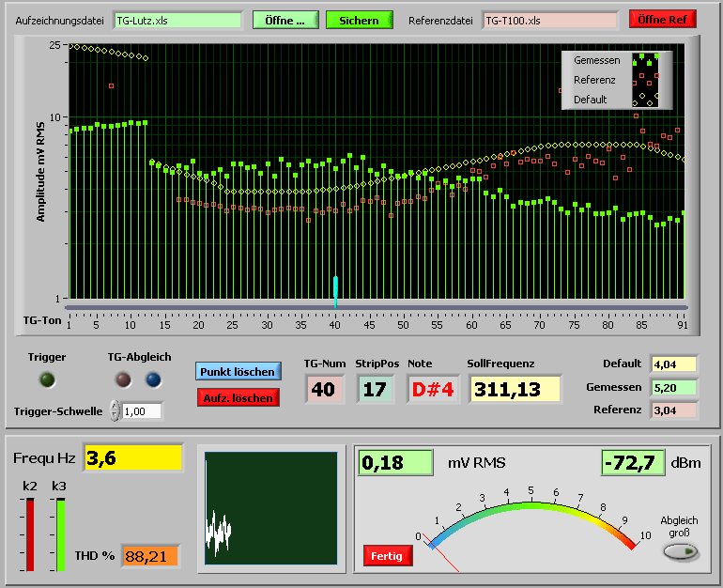Click the green Sichern button
This screenshot has width=723, height=588.
coord(360,21)
